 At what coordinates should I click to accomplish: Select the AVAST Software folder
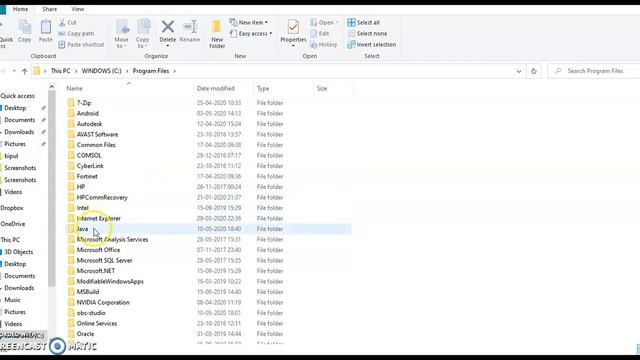pyautogui.click(x=97, y=134)
